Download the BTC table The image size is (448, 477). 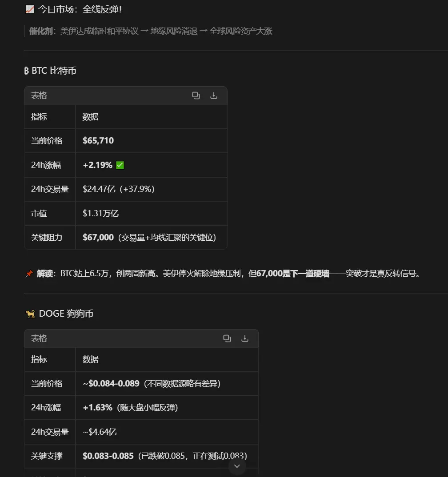pyautogui.click(x=214, y=95)
